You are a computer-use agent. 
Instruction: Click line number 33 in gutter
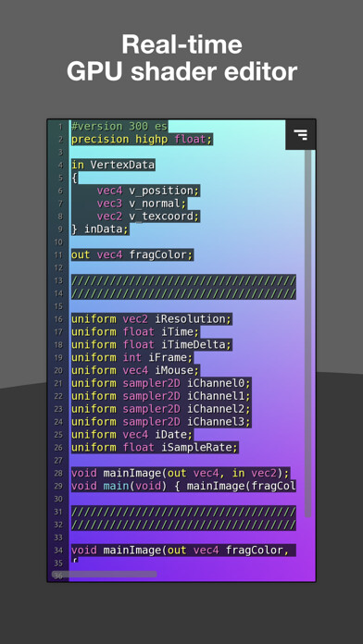tap(58, 538)
